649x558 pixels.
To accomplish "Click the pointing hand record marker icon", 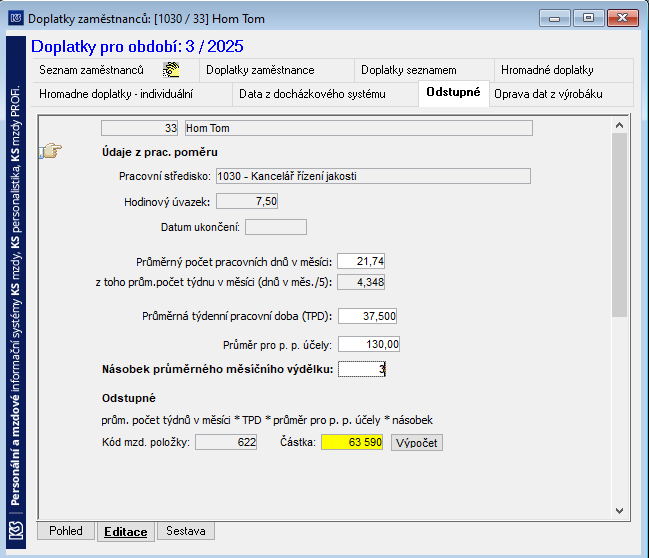I will pos(50,151).
